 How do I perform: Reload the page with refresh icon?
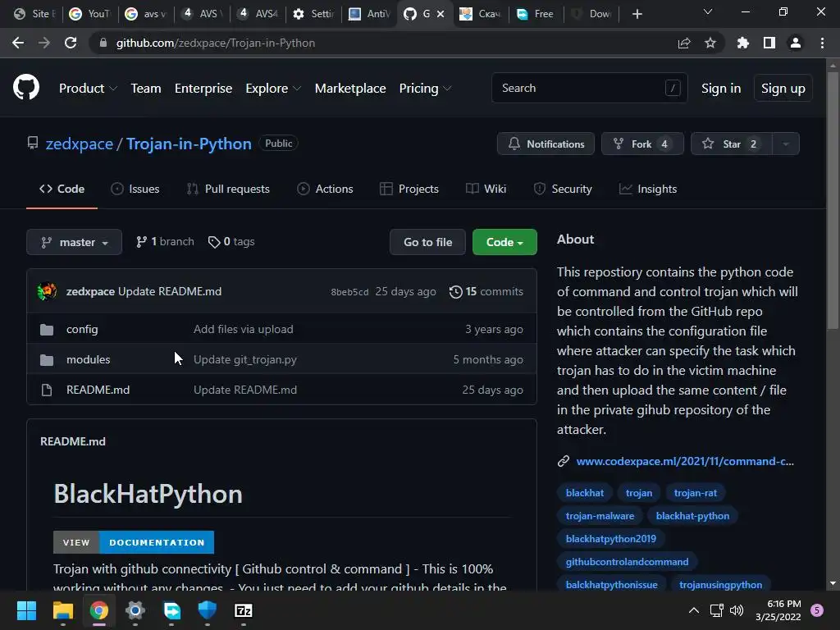coord(71,43)
